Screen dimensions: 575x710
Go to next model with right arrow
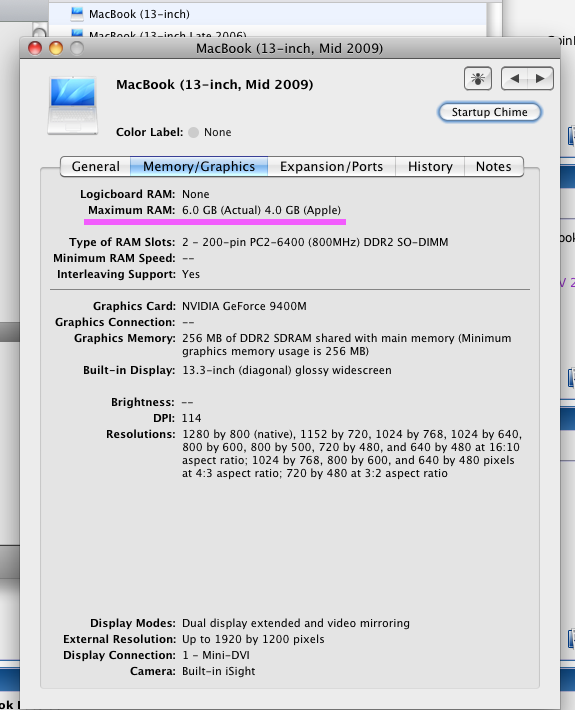[x=540, y=79]
